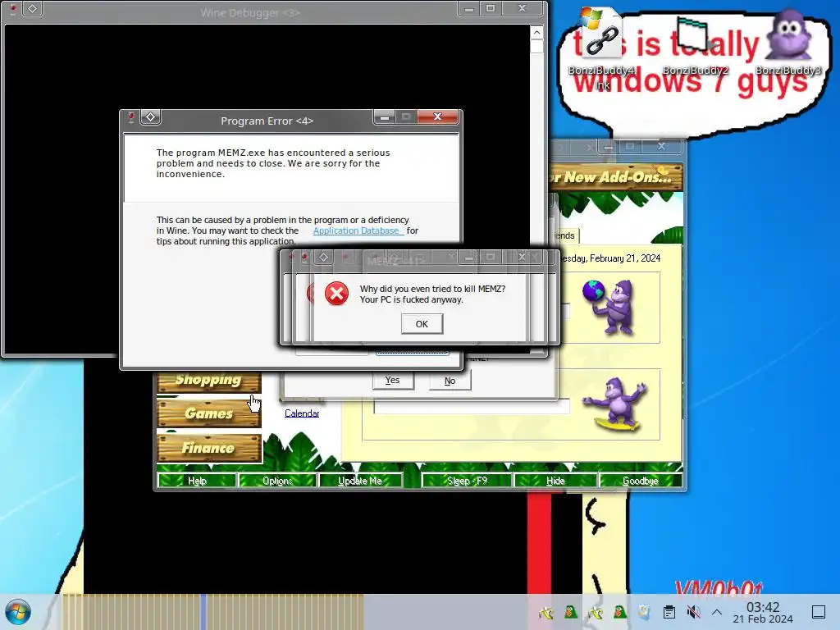Open the Application Database link
Image resolution: width=840 pixels, height=630 pixels.
pyautogui.click(x=358, y=231)
